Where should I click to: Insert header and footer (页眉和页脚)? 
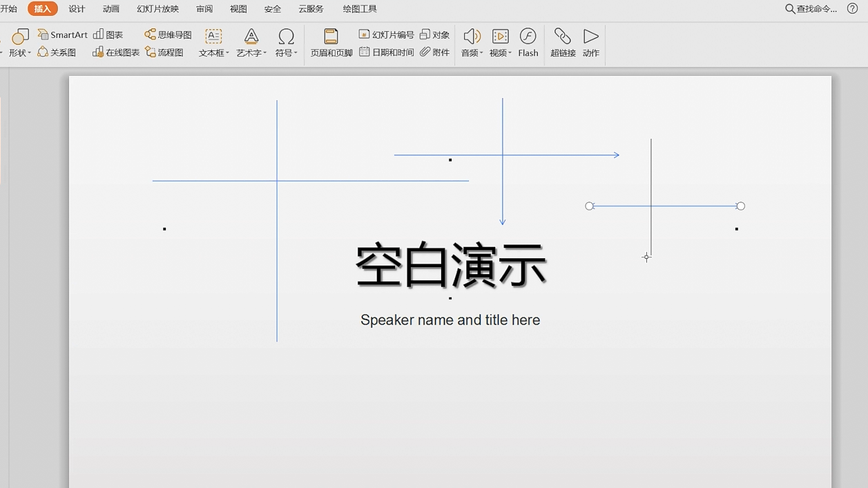pyautogui.click(x=331, y=43)
